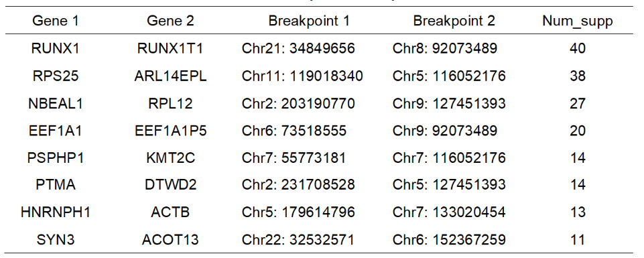
Task: Select the RUNX1 gene cell
Action: click(55, 48)
